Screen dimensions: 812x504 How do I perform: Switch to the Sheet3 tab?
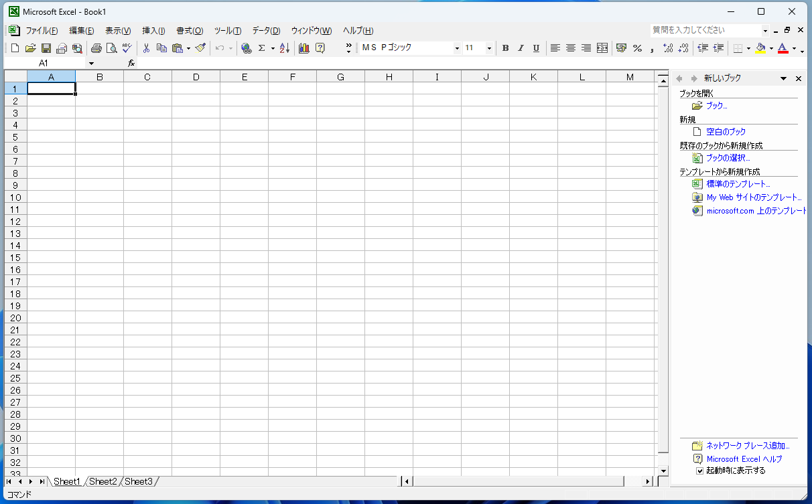139,481
